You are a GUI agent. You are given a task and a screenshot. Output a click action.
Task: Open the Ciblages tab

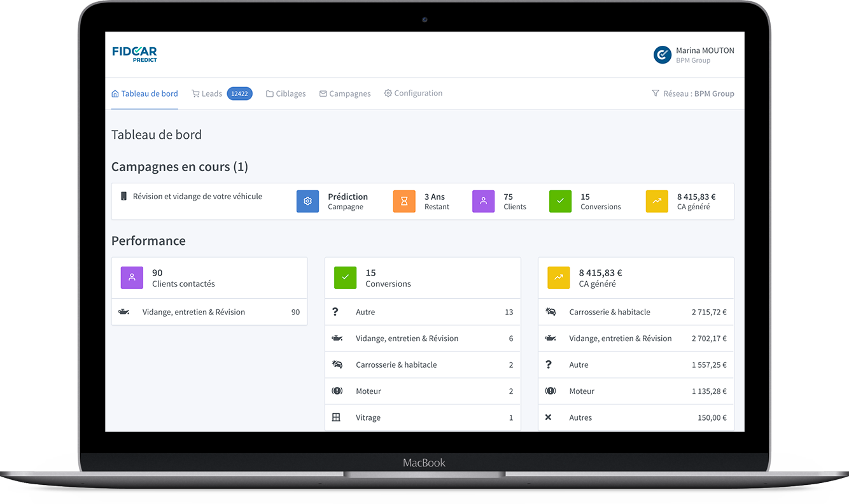click(x=286, y=94)
